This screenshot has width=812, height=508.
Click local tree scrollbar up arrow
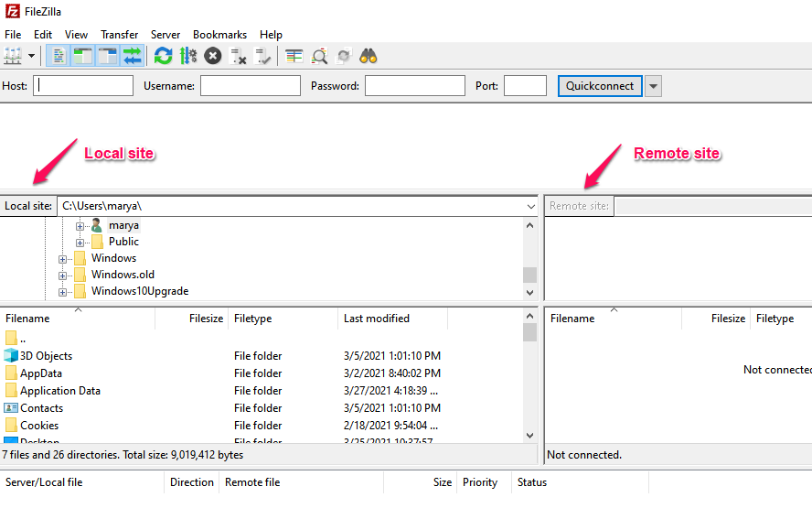coord(529,225)
